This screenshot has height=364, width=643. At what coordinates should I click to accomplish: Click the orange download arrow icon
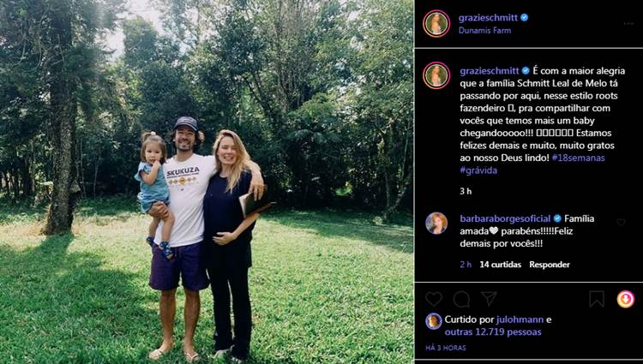pos(626,299)
